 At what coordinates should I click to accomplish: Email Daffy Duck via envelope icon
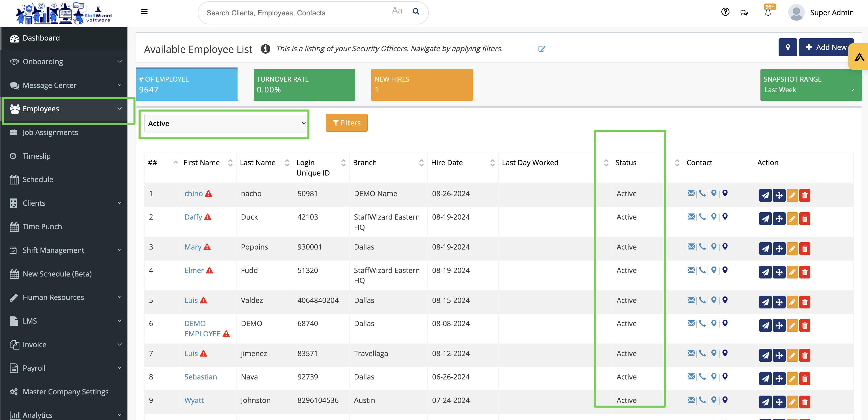[691, 217]
